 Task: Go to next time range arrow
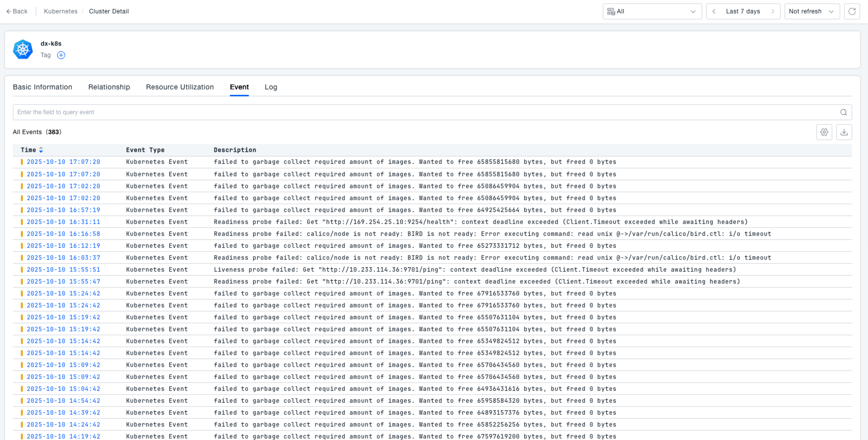pos(773,11)
